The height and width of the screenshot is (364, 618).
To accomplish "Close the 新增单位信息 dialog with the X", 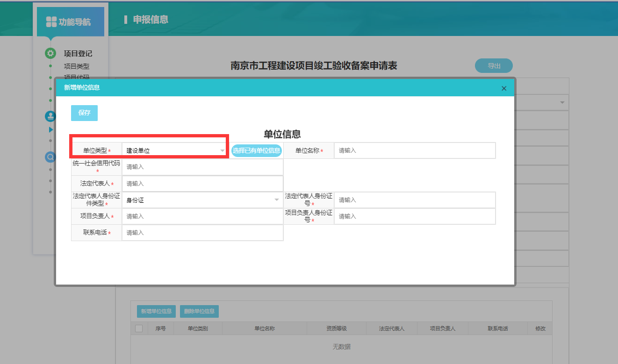I will pyautogui.click(x=503, y=88).
